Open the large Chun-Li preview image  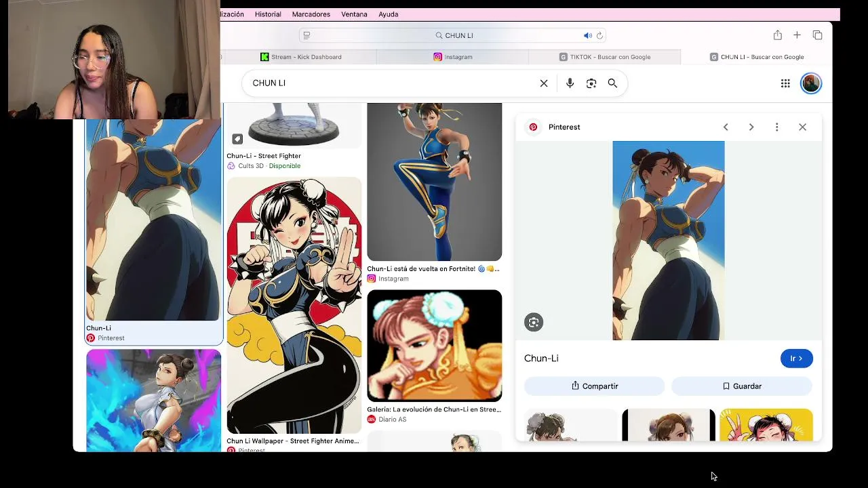pyautogui.click(x=669, y=241)
